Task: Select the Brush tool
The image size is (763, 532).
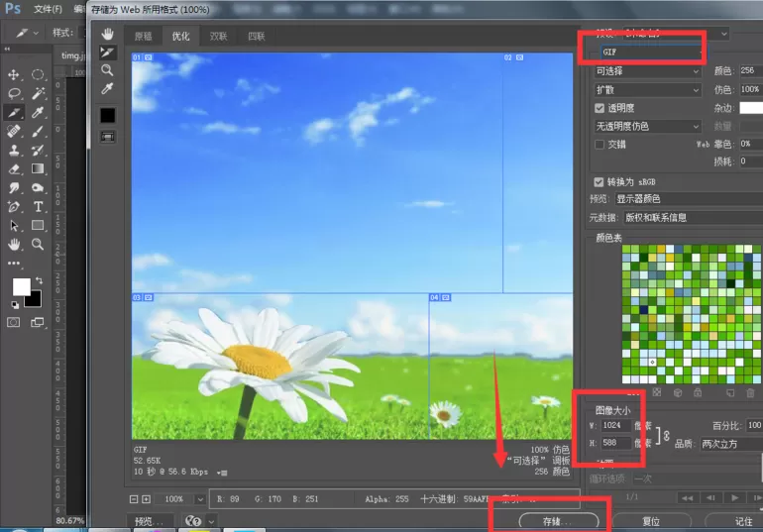Action: coord(38,132)
